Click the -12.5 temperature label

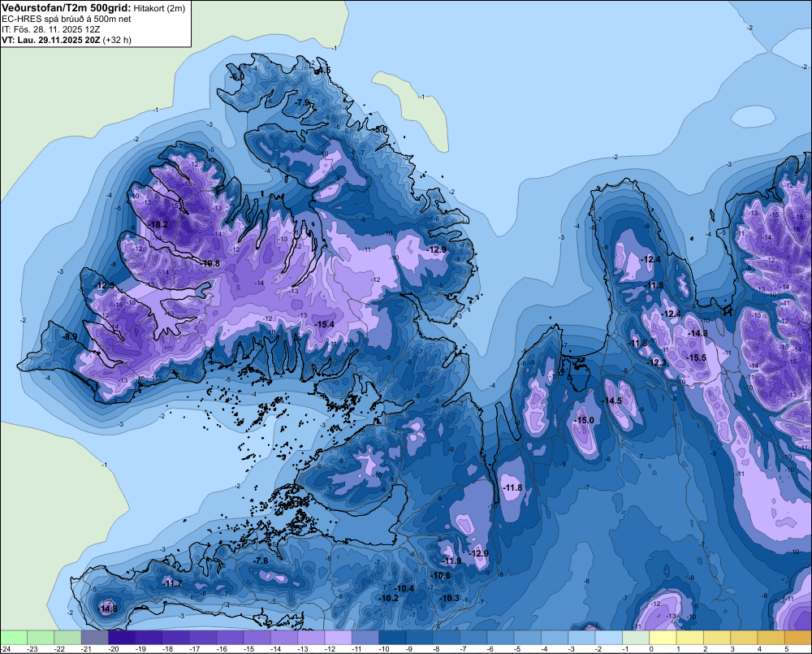pyautogui.click(x=105, y=285)
